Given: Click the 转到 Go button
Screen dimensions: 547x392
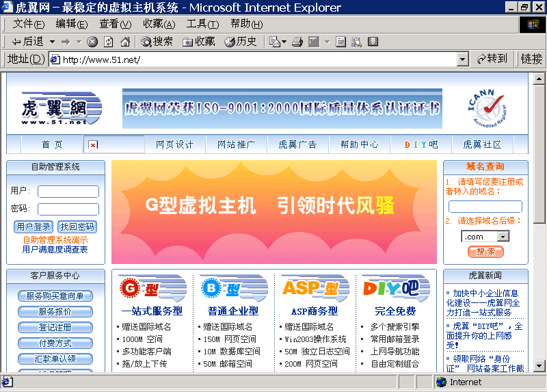Looking at the screenshot, I should (492, 59).
